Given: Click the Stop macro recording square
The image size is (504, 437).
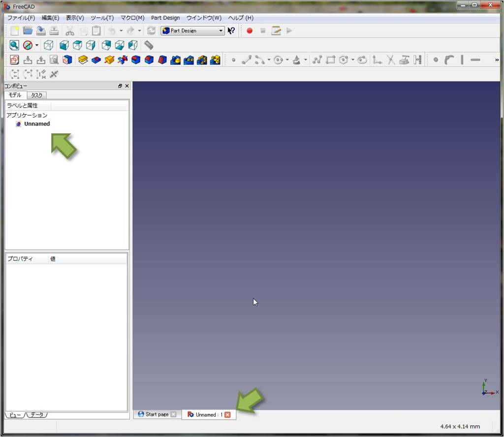Looking at the screenshot, I should (263, 31).
